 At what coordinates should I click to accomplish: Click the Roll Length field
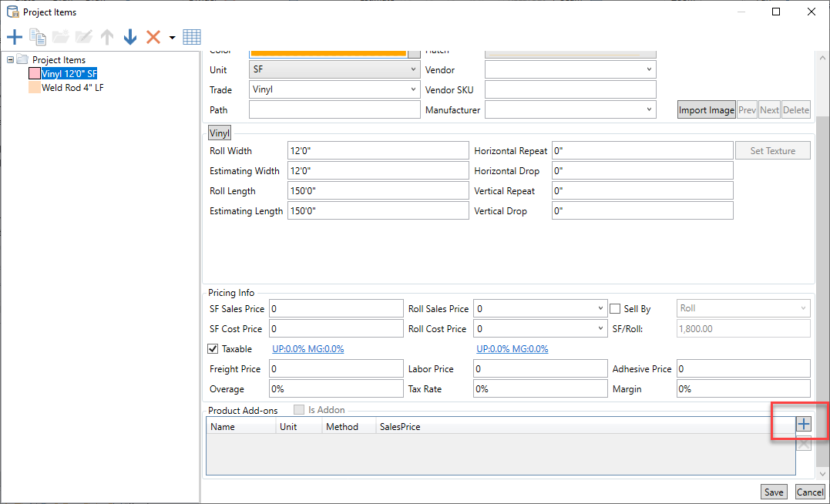tap(378, 190)
